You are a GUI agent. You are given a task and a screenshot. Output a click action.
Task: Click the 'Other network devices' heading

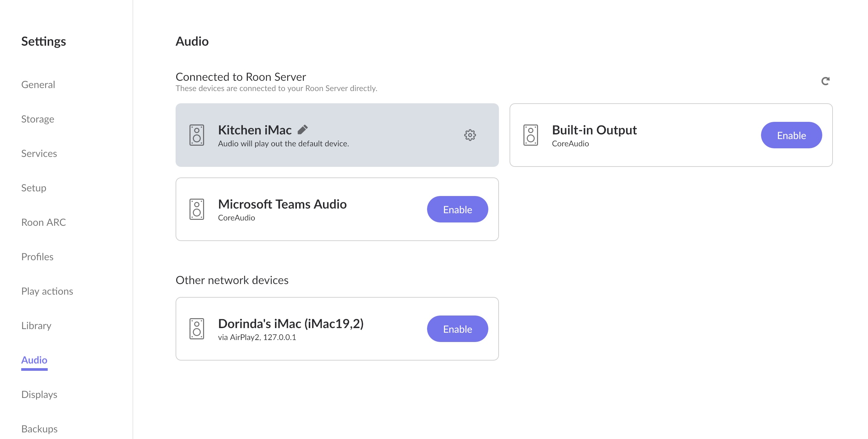click(x=232, y=280)
